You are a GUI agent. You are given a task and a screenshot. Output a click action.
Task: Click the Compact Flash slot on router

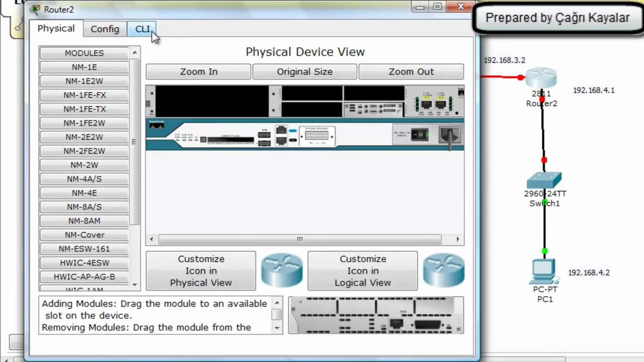pyautogui.click(x=230, y=139)
